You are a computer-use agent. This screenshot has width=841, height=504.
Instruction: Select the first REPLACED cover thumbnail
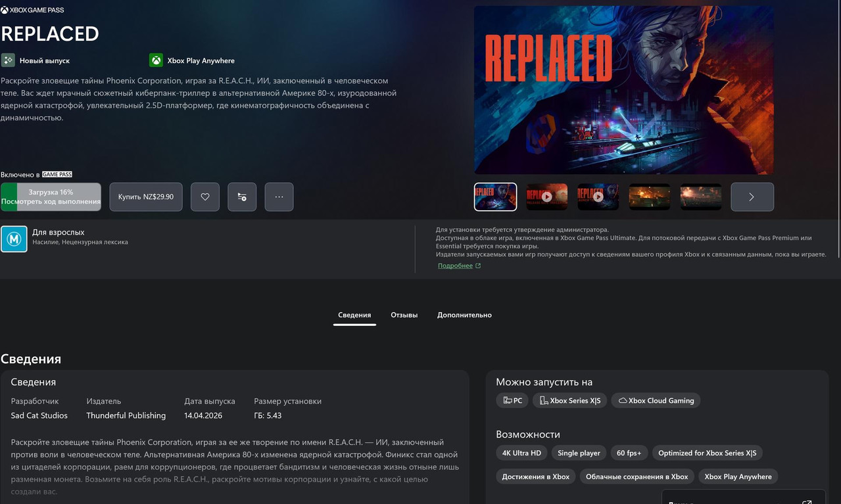pyautogui.click(x=496, y=196)
